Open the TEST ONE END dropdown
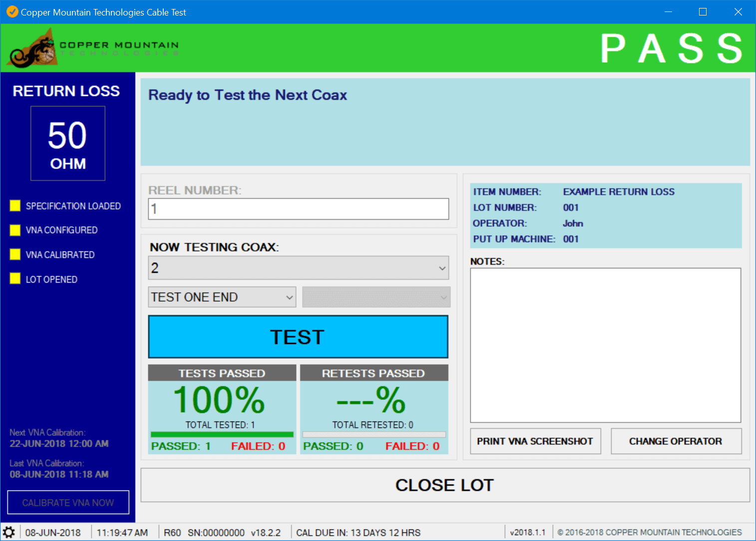 [222, 297]
